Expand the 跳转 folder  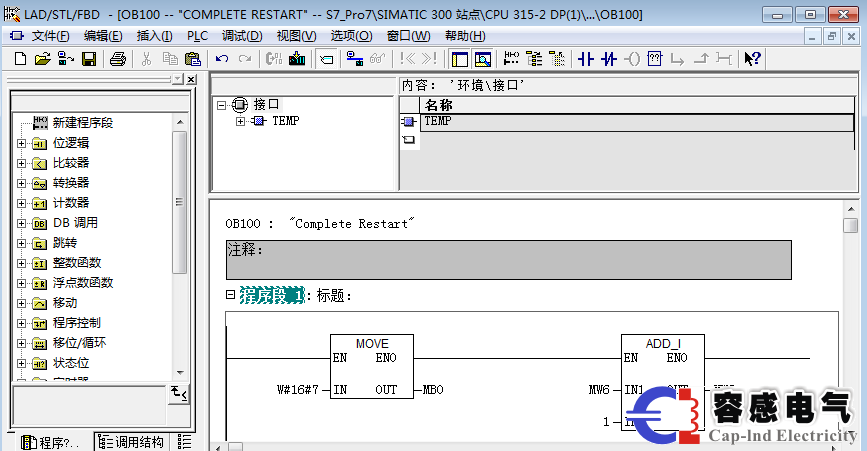[22, 243]
